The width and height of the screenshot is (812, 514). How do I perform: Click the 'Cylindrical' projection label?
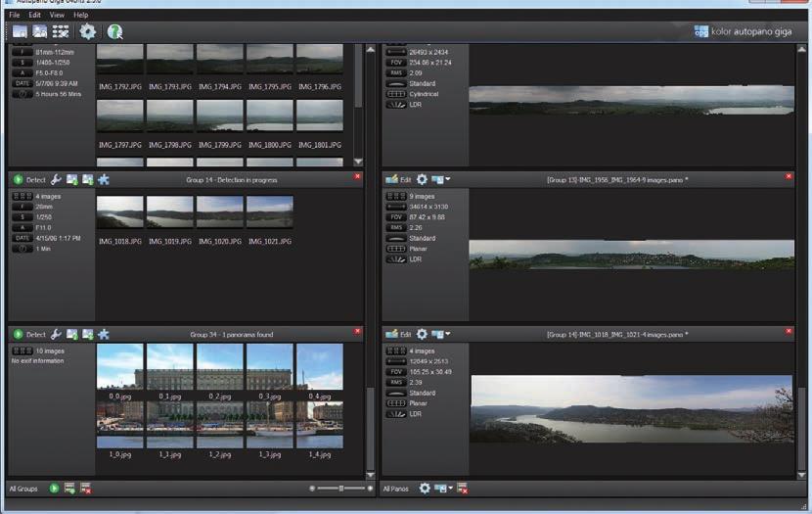[x=424, y=94]
